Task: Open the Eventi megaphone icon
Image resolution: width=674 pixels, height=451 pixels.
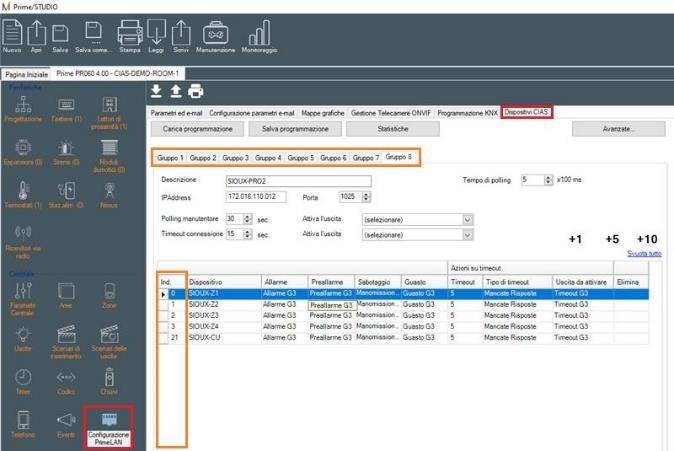Action: [x=66, y=420]
